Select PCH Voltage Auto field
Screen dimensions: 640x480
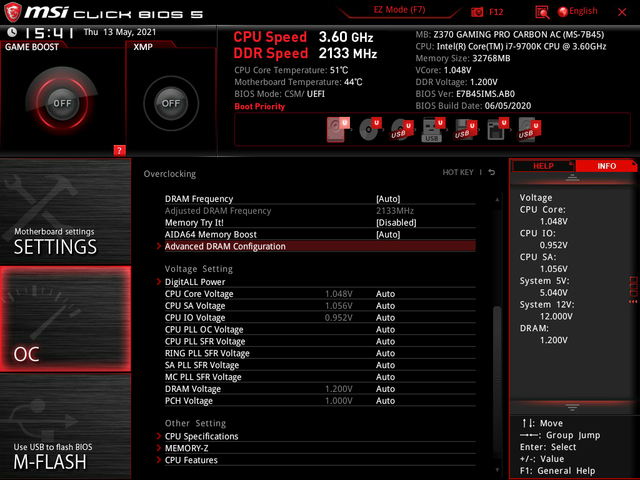(385, 400)
